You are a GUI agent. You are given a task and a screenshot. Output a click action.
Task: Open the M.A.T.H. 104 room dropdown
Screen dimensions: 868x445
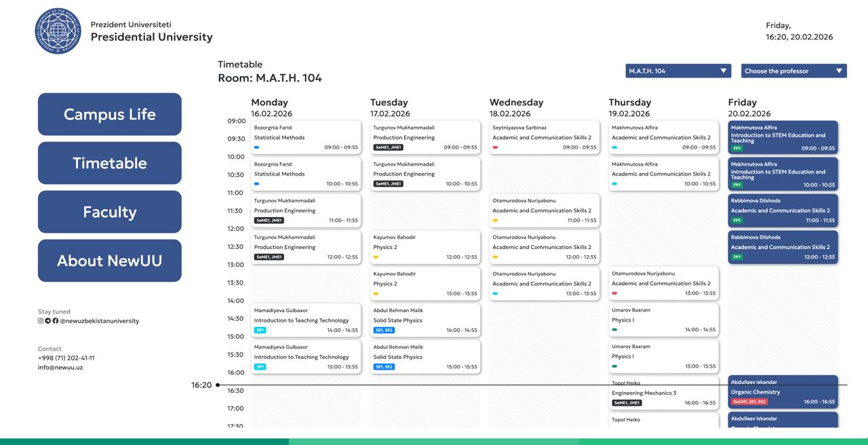coord(677,70)
